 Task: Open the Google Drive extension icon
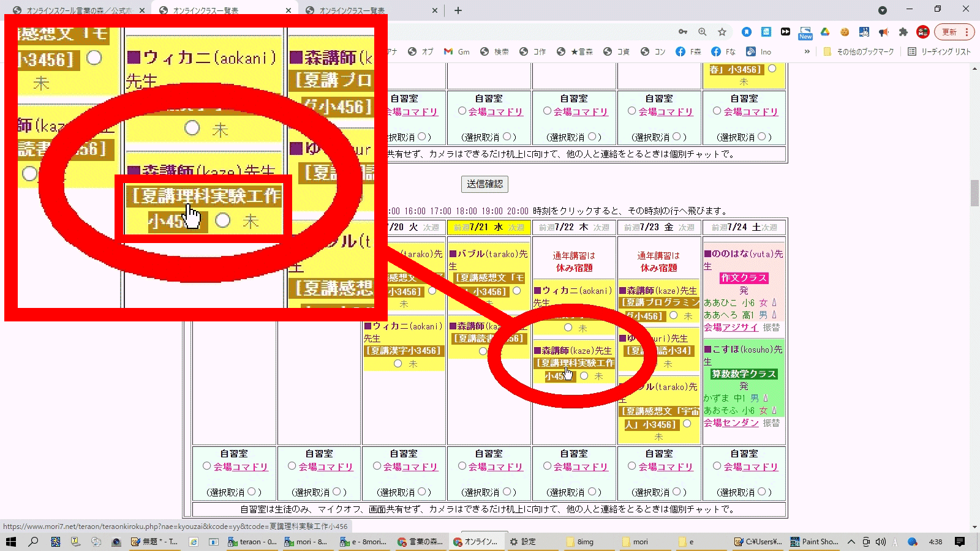click(x=825, y=32)
